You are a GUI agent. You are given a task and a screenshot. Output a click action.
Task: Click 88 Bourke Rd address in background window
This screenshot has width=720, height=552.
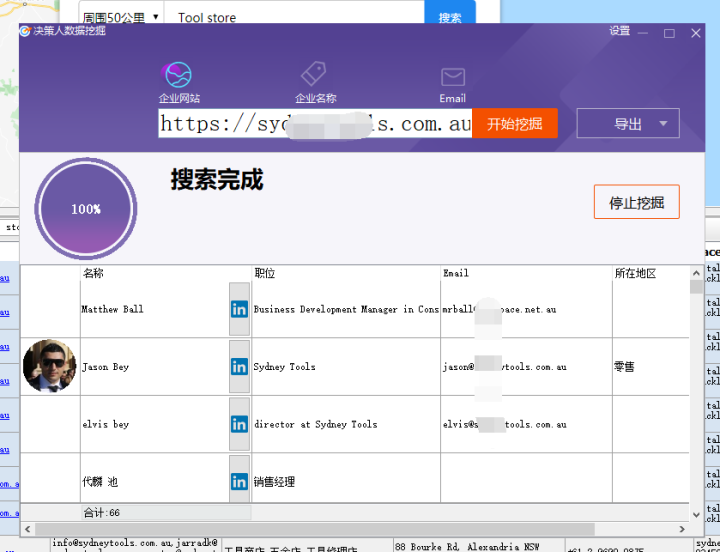pos(479,545)
